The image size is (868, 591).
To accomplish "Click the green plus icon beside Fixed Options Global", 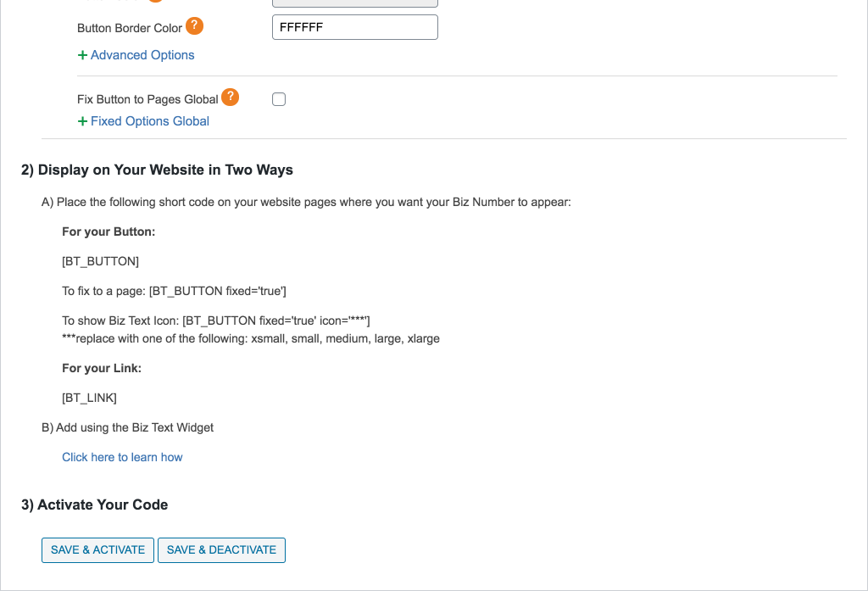I will pyautogui.click(x=82, y=121).
